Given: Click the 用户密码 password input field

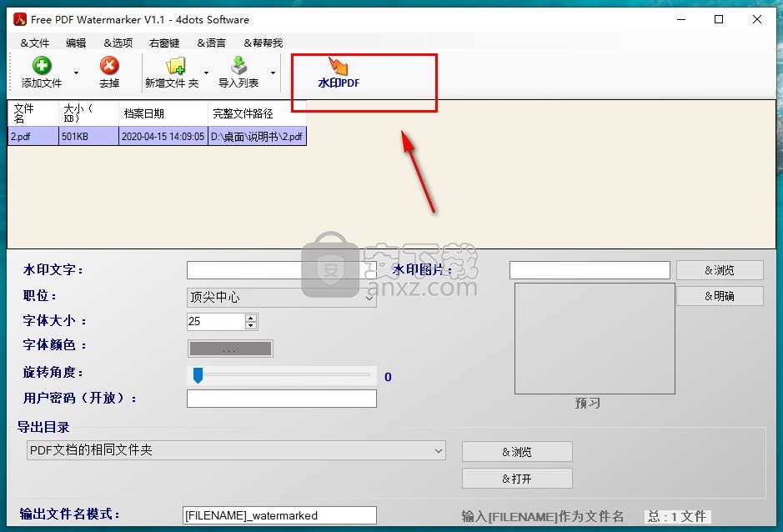Looking at the screenshot, I should point(281,399).
